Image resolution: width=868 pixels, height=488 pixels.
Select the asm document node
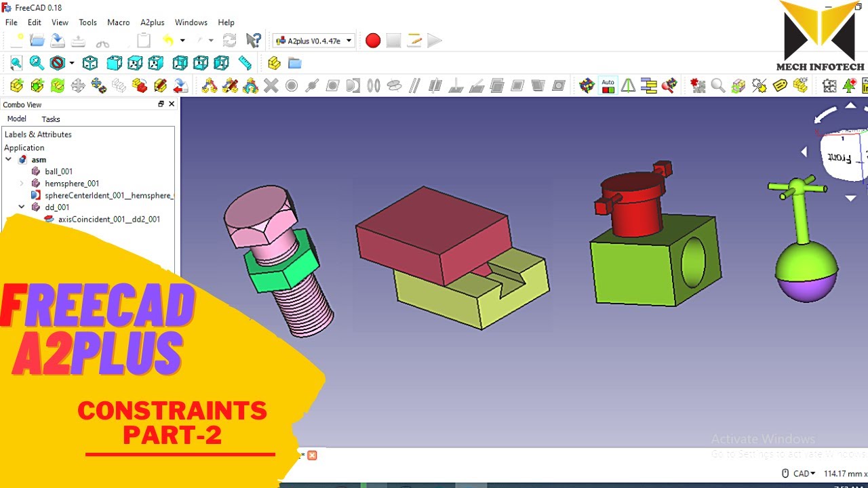(39, 160)
